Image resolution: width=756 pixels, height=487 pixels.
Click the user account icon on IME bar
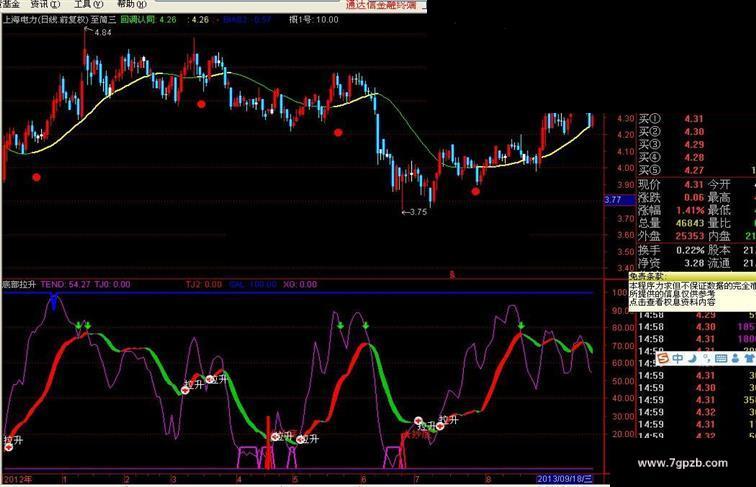[735, 358]
